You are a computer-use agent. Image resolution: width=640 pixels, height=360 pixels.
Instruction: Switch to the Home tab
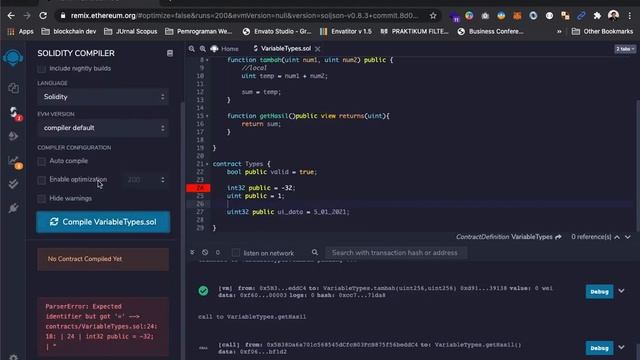pos(224,49)
